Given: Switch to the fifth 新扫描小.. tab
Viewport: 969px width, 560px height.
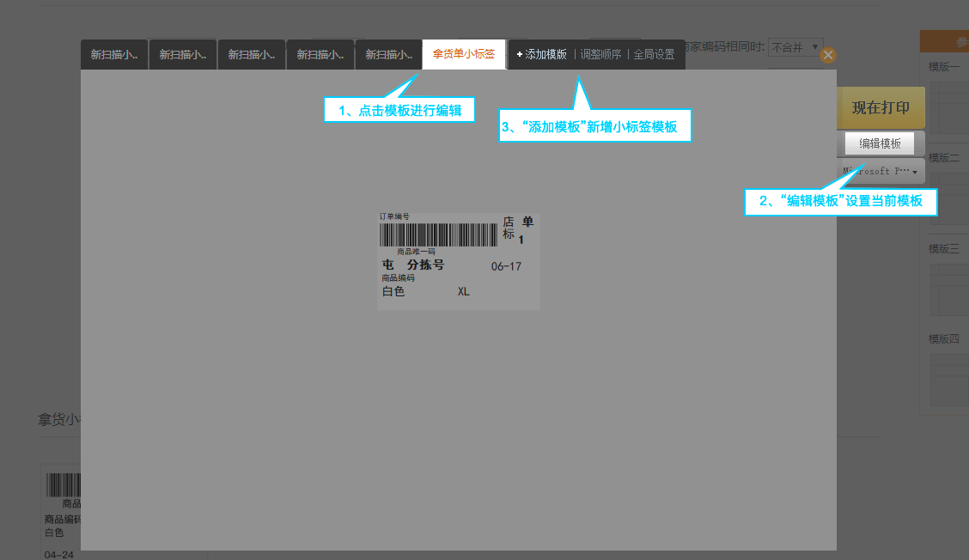Looking at the screenshot, I should pos(388,54).
